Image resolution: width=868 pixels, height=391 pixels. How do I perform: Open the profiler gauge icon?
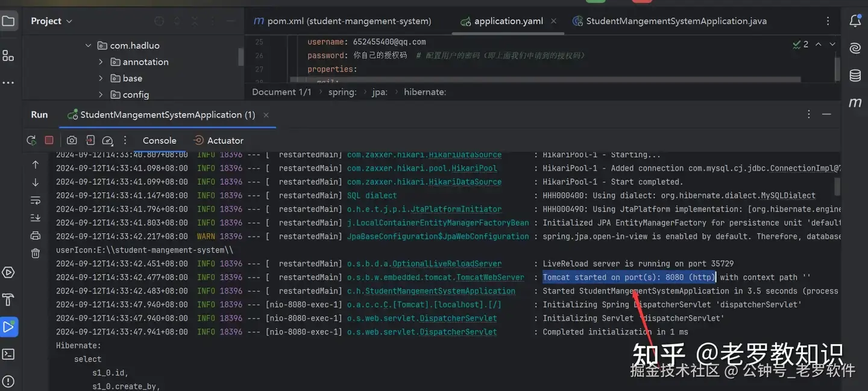(x=107, y=140)
